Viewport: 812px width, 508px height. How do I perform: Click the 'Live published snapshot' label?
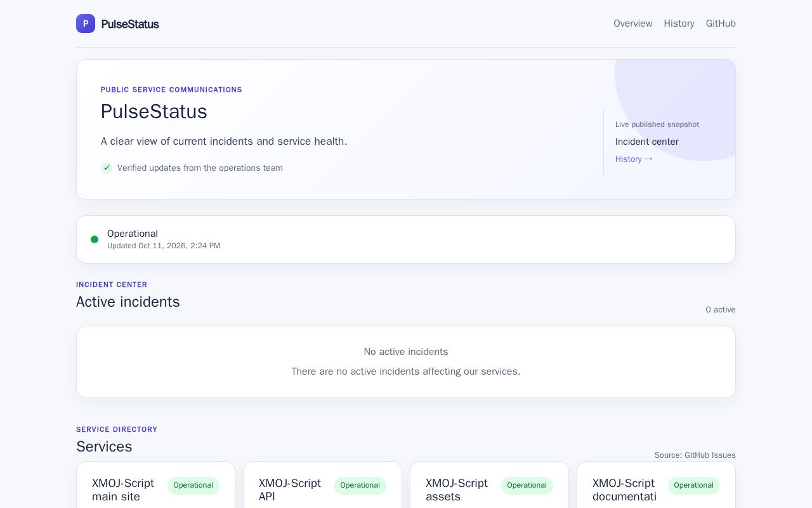(657, 124)
